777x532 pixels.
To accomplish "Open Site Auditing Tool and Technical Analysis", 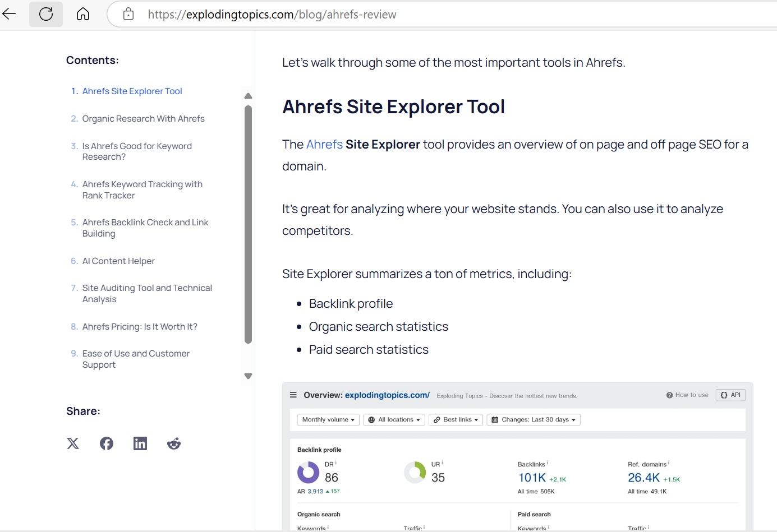I will 147,293.
